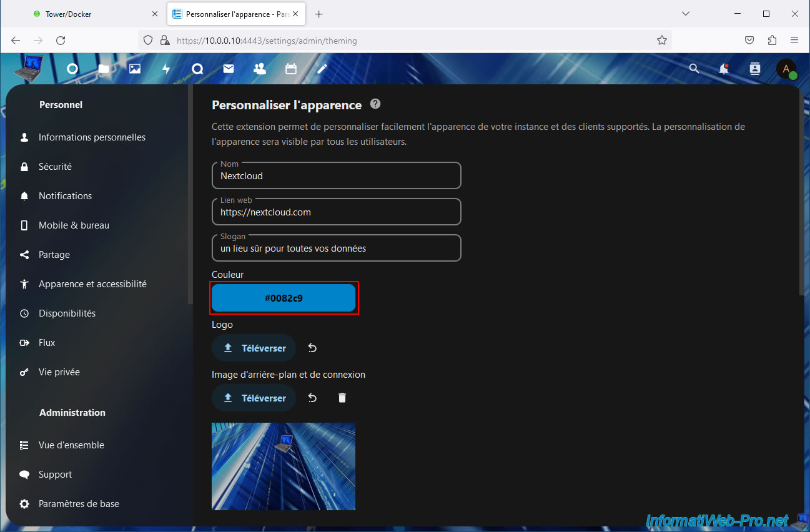Click Téléverser for the background image
Image resolution: width=810 pixels, height=532 pixels.
pyautogui.click(x=254, y=398)
